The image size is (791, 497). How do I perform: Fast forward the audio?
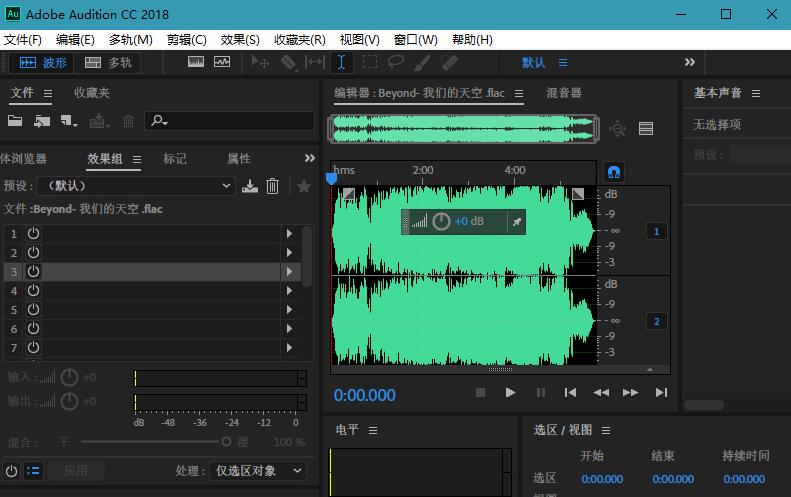pyautogui.click(x=630, y=393)
